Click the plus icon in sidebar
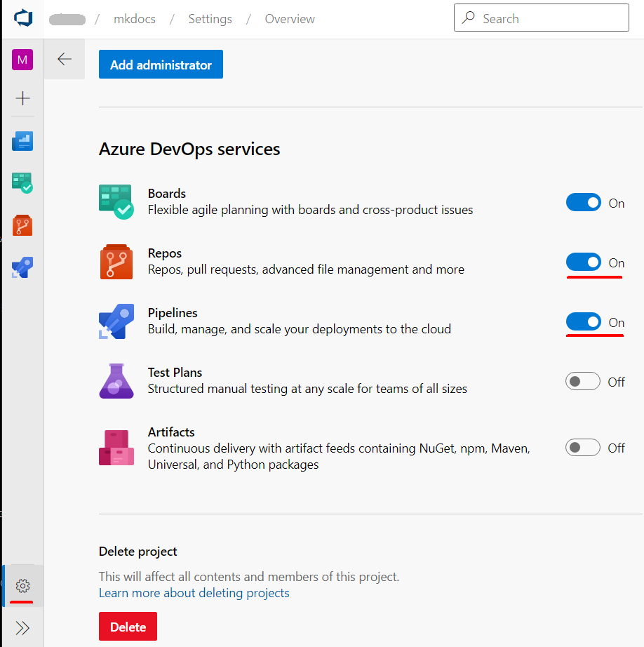Image resolution: width=644 pixels, height=647 pixels. [x=22, y=98]
